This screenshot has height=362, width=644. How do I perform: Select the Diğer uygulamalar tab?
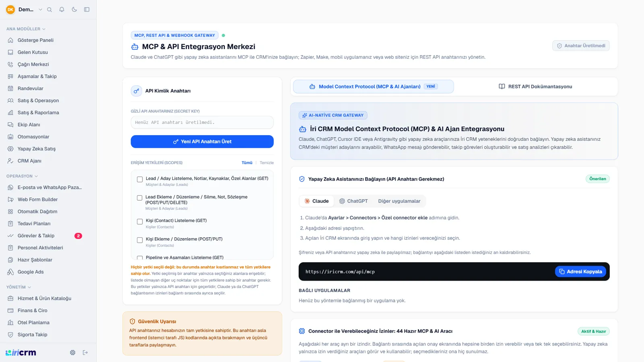click(x=399, y=201)
